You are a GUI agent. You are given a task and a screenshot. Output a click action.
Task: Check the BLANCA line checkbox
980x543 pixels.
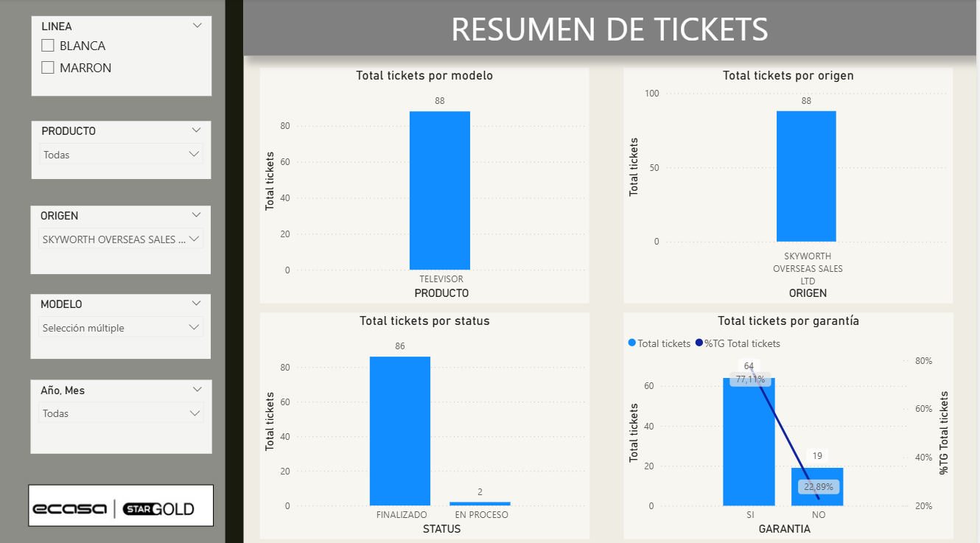[x=48, y=46]
